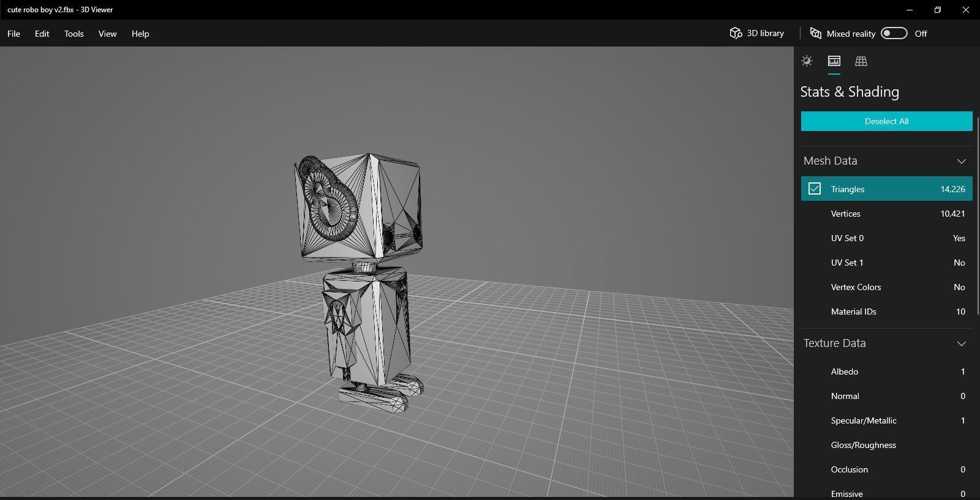Restore down the 3D Viewer window
The height and width of the screenshot is (500, 980).
(938, 10)
